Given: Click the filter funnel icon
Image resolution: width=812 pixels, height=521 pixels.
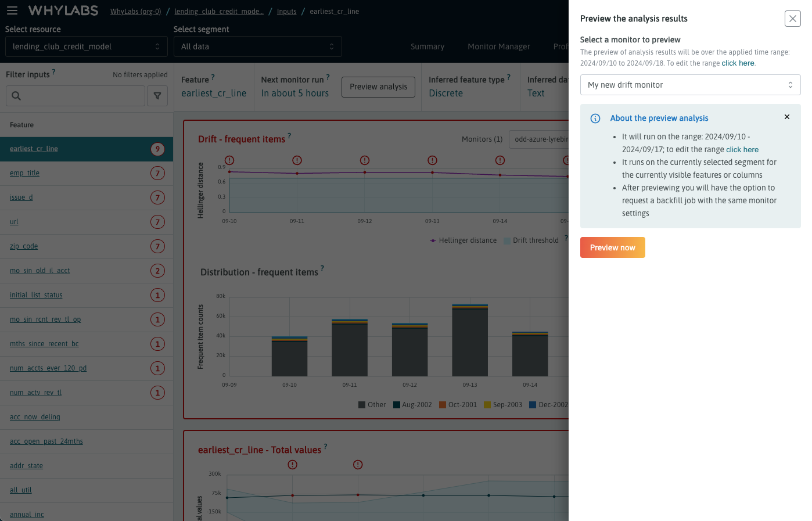Looking at the screenshot, I should click(x=157, y=96).
